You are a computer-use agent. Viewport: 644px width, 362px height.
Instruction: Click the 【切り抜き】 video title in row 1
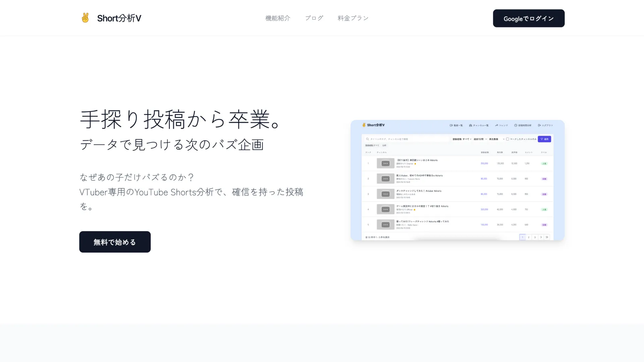tap(417, 160)
